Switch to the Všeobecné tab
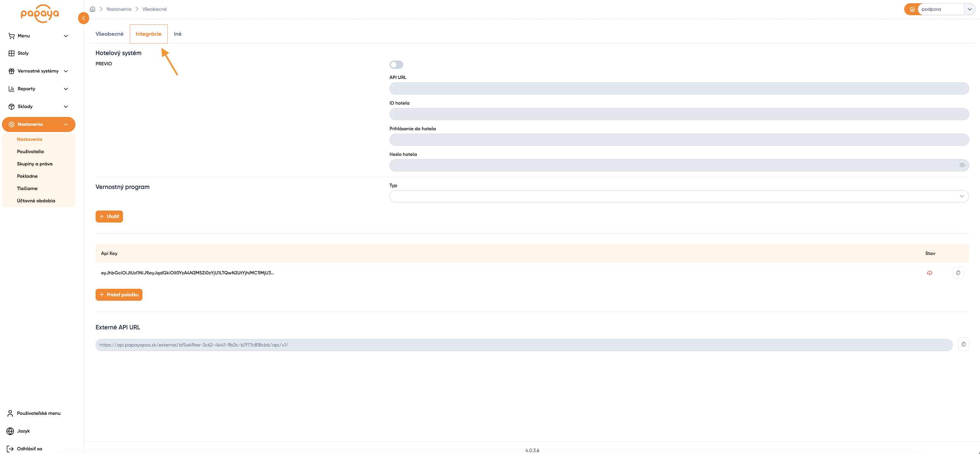The width and height of the screenshot is (980, 454). (x=109, y=34)
